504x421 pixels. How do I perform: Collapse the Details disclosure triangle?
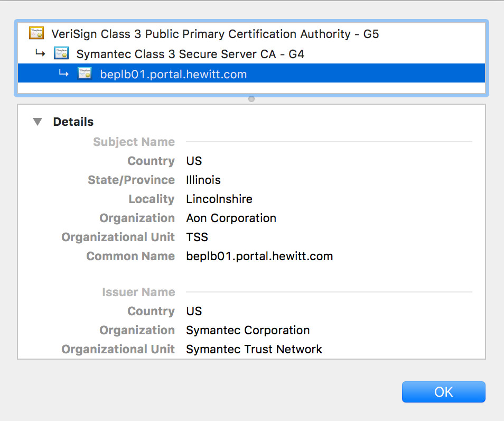[38, 122]
